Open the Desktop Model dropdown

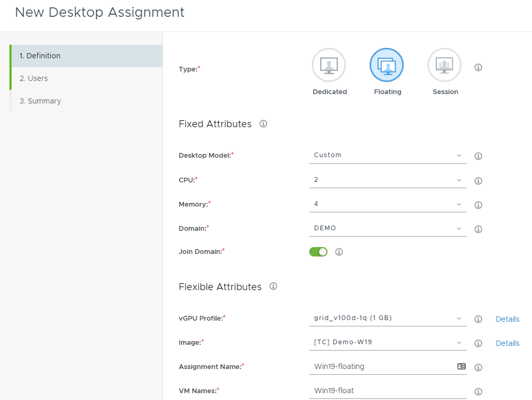point(387,155)
